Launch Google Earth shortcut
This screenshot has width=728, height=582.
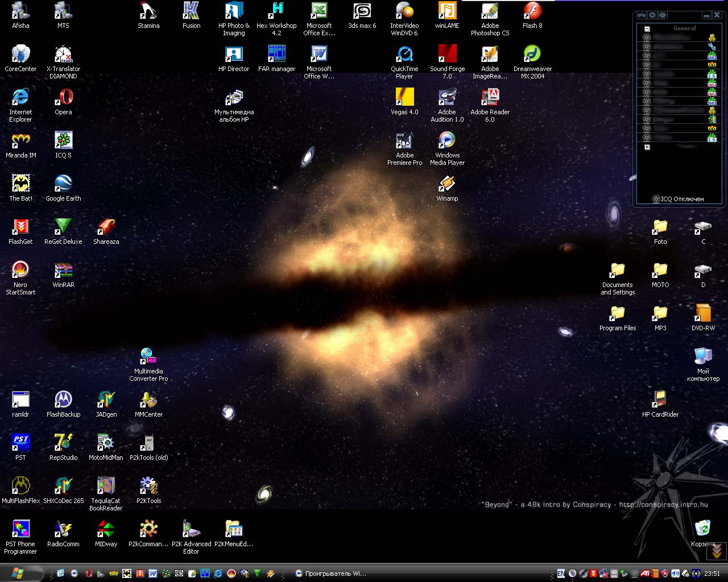point(63,188)
